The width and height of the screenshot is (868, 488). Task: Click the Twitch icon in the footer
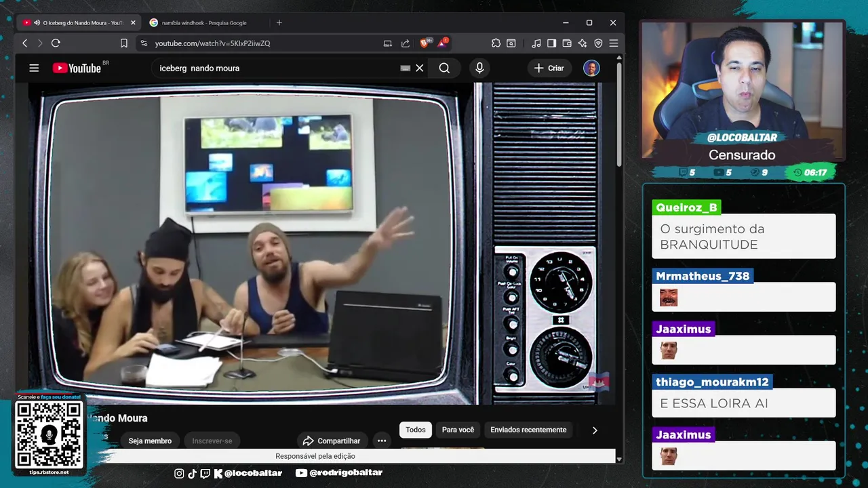pyautogui.click(x=205, y=473)
